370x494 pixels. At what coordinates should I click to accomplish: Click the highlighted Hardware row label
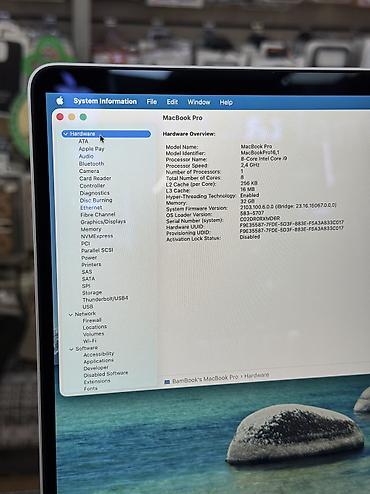point(82,134)
